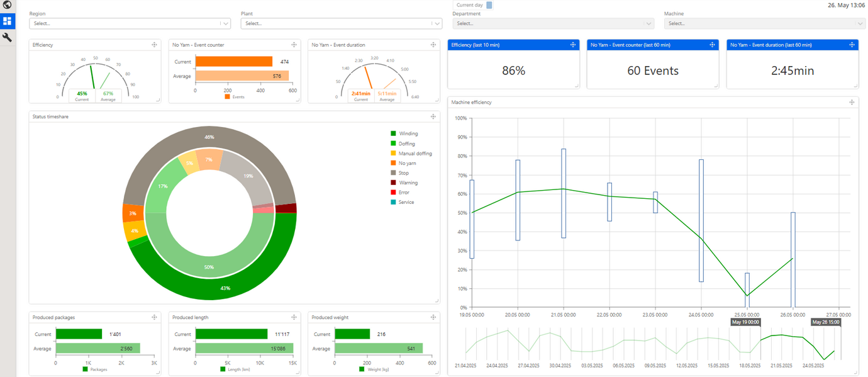
Task: Click the move icon on the Status timeshare widget
Action: coord(433,116)
